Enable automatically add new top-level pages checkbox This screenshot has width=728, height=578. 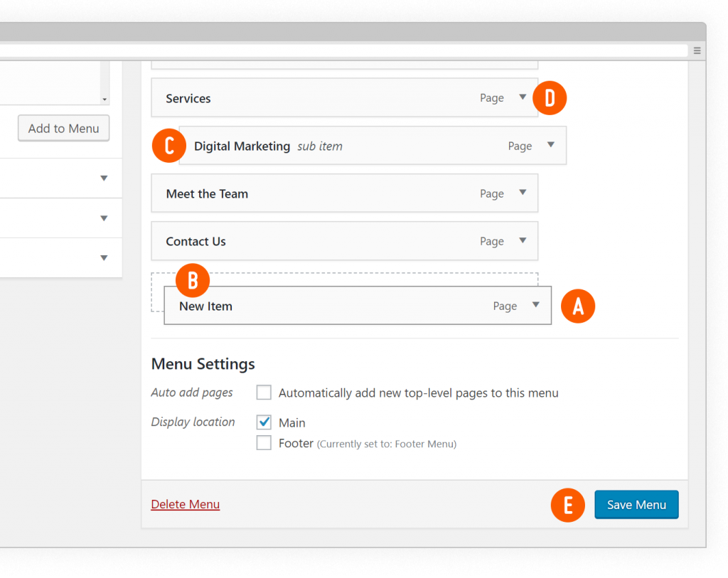[264, 392]
